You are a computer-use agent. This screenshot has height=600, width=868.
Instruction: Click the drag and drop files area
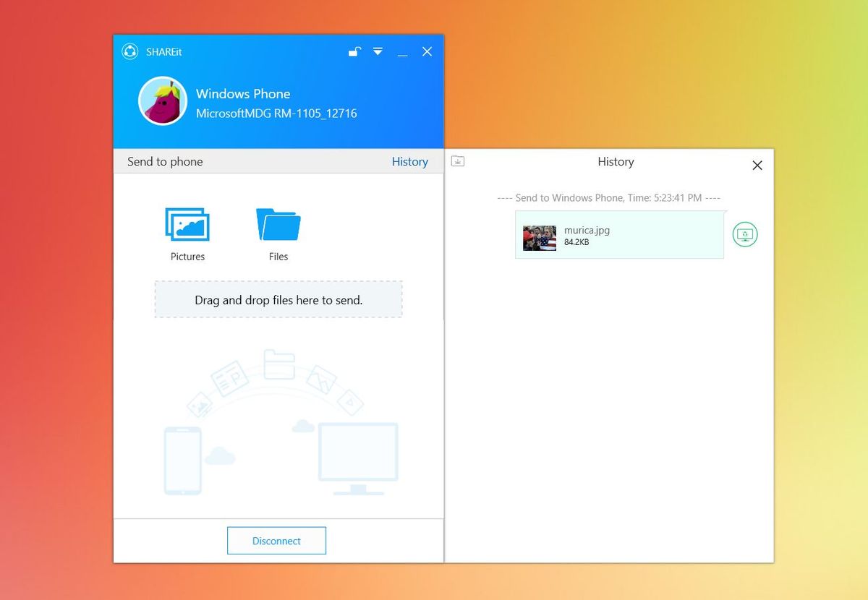click(278, 299)
